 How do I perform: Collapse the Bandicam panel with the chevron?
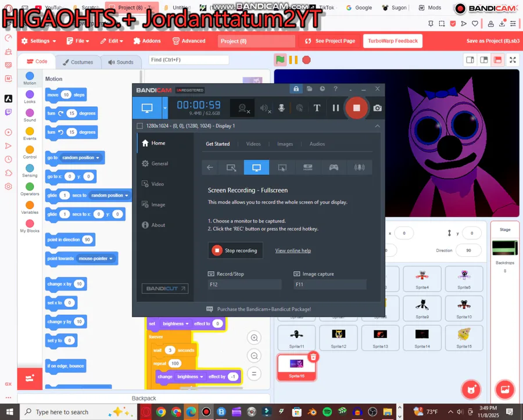[377, 126]
